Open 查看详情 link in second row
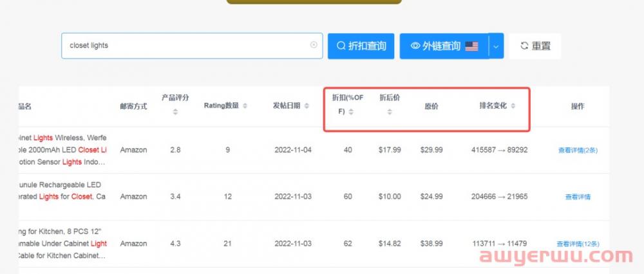This screenshot has height=274, width=644. pos(578,197)
